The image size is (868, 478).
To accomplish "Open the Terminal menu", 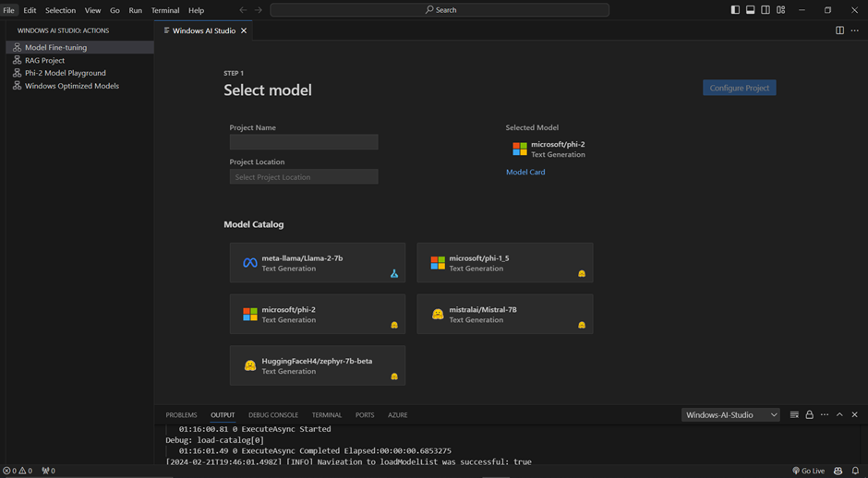I will [165, 10].
